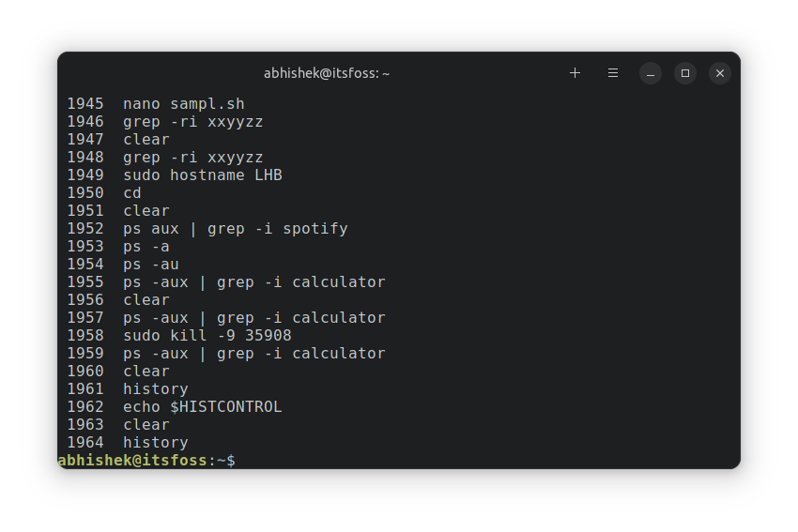Minimize the terminal window

(651, 73)
